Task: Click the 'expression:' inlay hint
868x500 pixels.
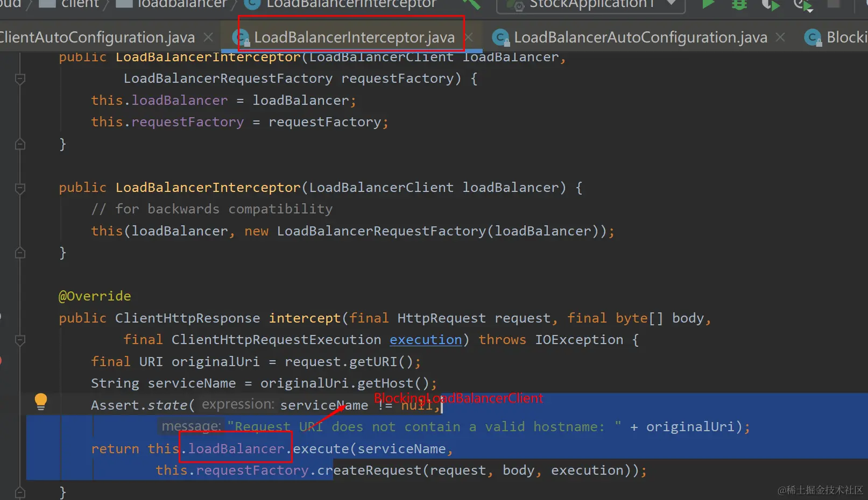Action: pos(238,404)
